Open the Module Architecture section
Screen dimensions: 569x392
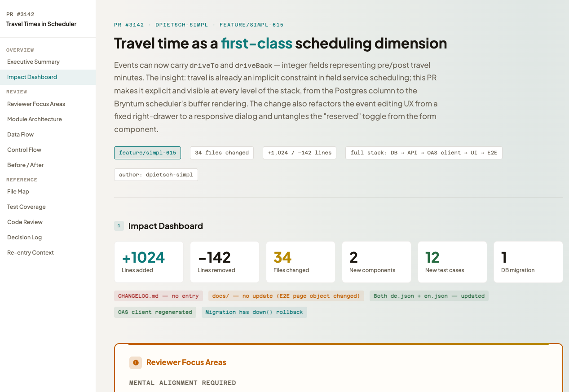(35, 119)
